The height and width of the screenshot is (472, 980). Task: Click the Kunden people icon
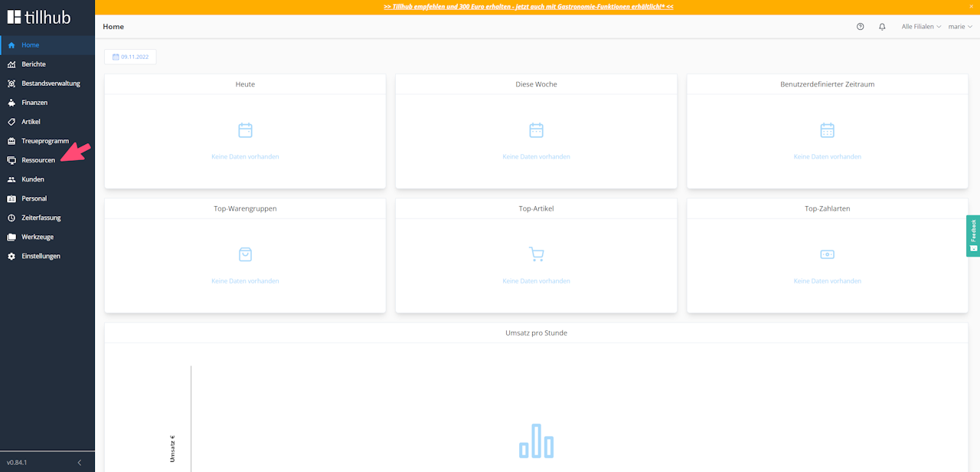point(11,179)
